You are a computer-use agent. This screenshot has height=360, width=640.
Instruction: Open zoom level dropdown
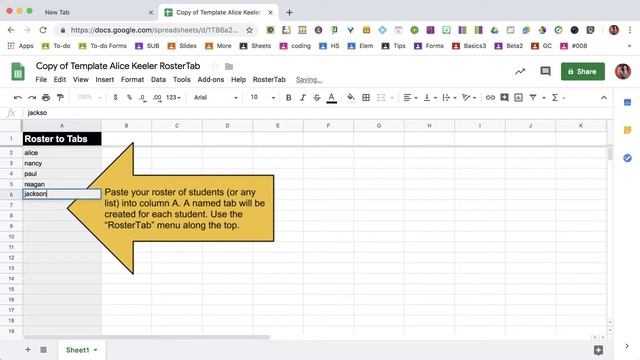89,98
